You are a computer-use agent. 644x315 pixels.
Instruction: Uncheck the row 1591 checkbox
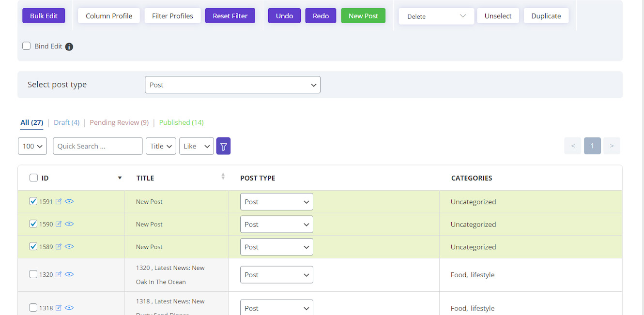(x=33, y=201)
